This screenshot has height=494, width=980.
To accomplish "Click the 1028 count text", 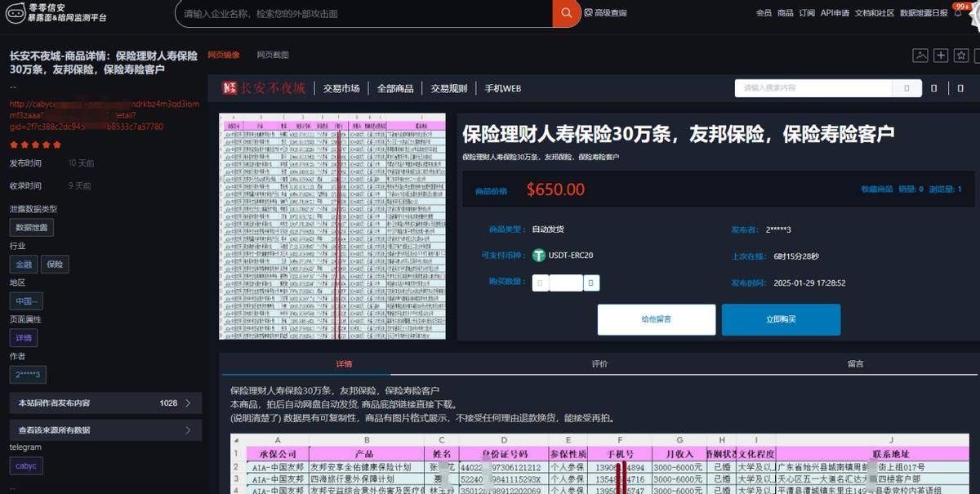I will click(168, 403).
